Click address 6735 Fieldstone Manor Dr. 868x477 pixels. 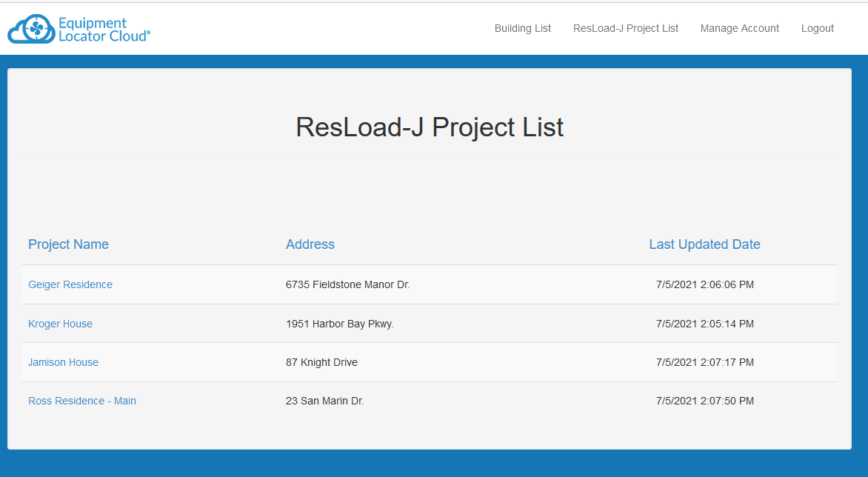tap(347, 284)
